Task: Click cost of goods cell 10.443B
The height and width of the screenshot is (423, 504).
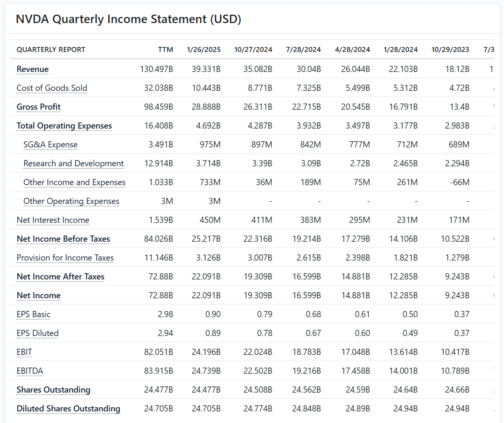Action: [x=206, y=88]
